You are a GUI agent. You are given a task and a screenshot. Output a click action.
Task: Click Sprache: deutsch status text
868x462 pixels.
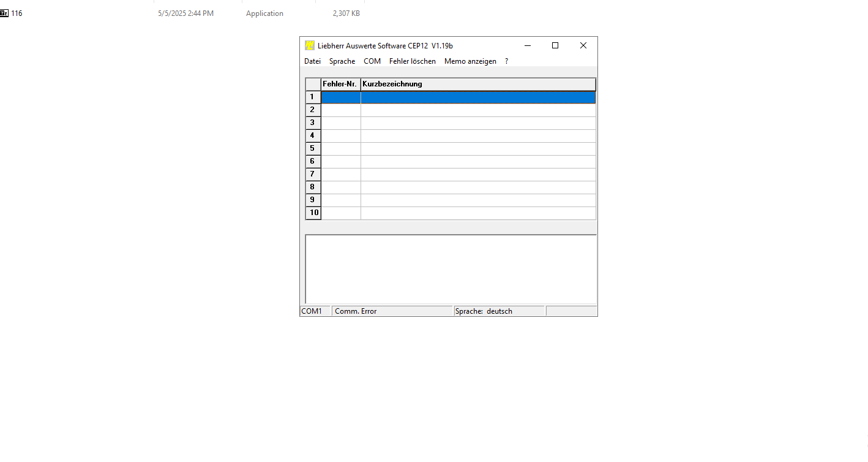click(x=484, y=311)
